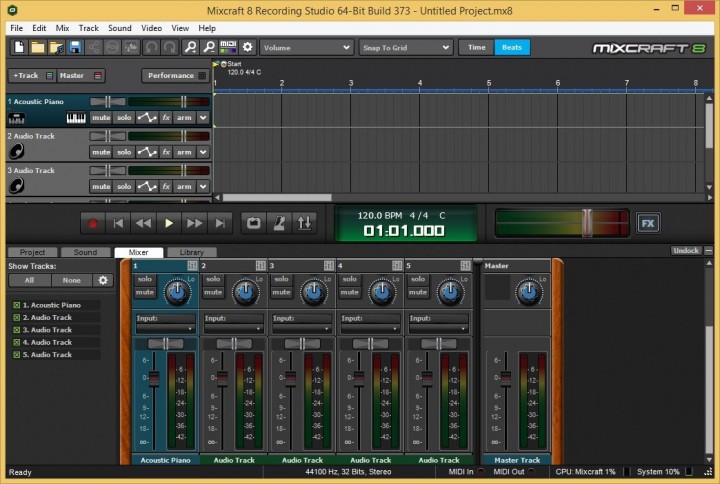Viewport: 720px width, 484px height.
Task: Click None in Show Tracks
Action: pos(72,280)
